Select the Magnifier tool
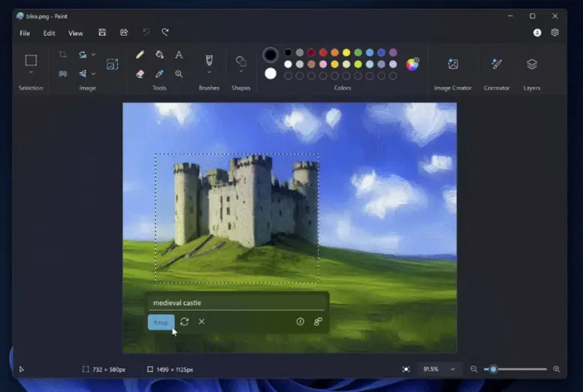 [x=179, y=74]
